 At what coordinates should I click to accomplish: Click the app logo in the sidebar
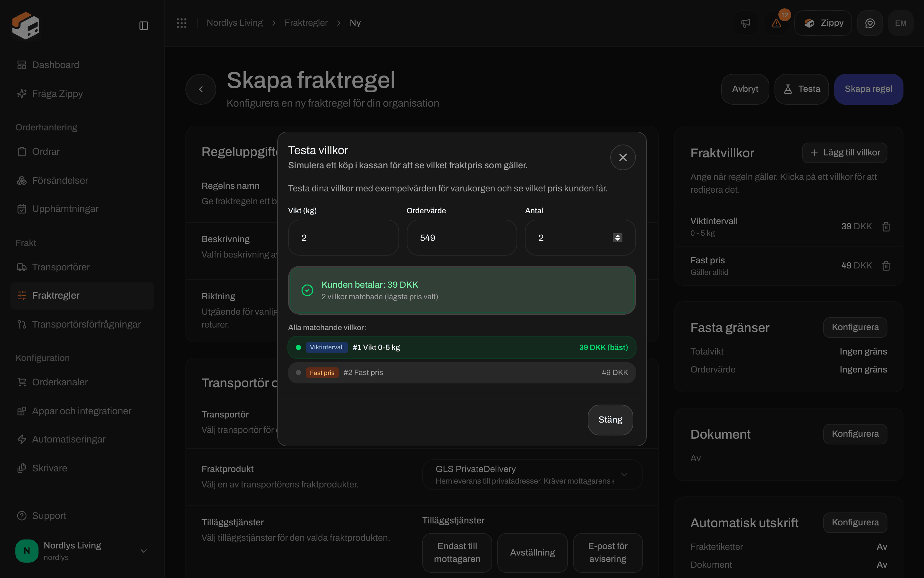[26, 25]
